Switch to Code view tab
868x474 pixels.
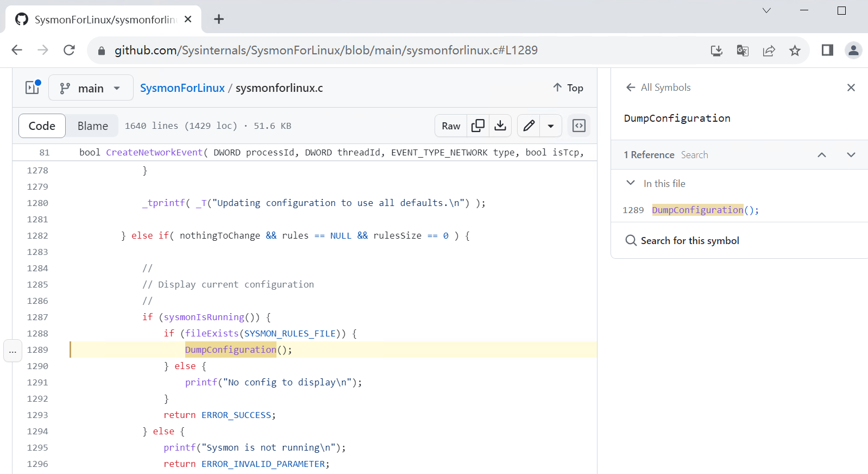tap(42, 126)
